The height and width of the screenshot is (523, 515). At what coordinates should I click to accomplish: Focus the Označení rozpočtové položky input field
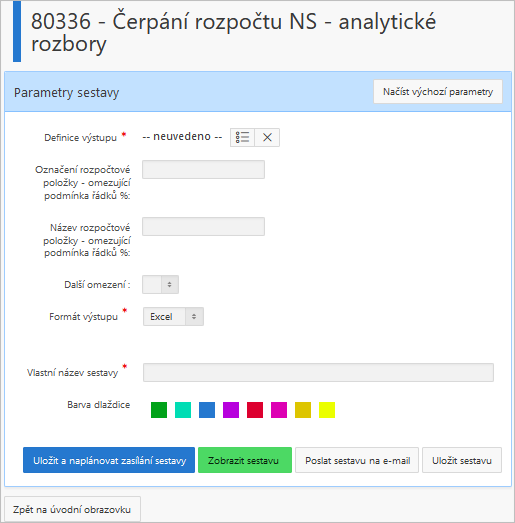(x=203, y=169)
